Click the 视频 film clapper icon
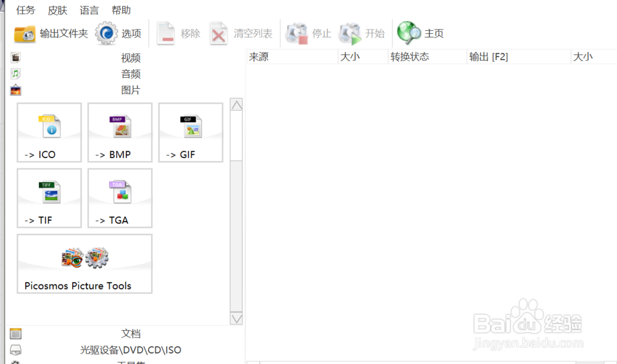The height and width of the screenshot is (364, 617). tap(15, 58)
